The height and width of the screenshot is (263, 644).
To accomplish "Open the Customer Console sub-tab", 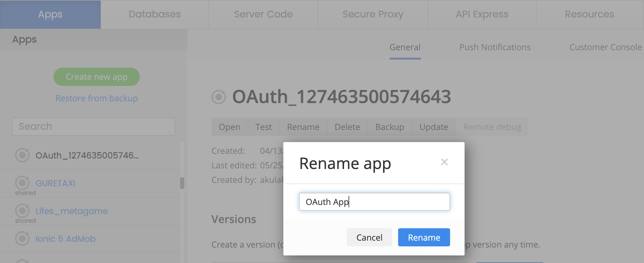I will (606, 47).
